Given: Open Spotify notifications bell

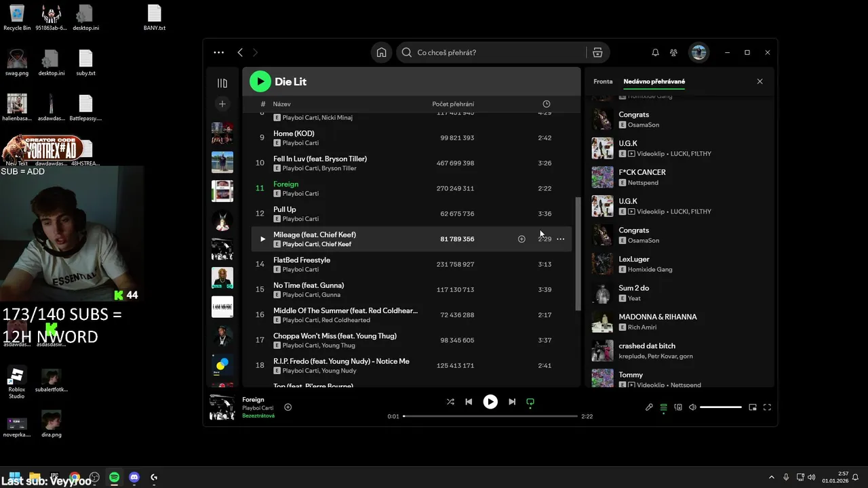Looking at the screenshot, I should point(655,52).
